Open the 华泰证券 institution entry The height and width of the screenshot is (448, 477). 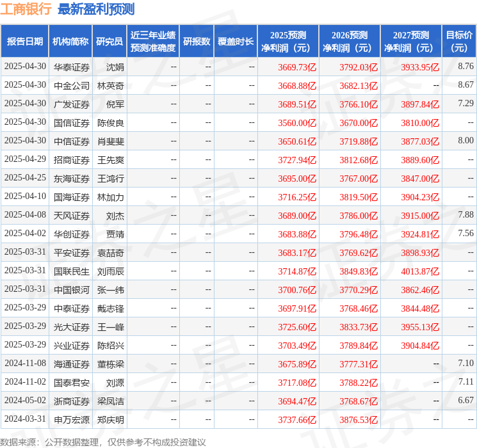click(x=71, y=67)
